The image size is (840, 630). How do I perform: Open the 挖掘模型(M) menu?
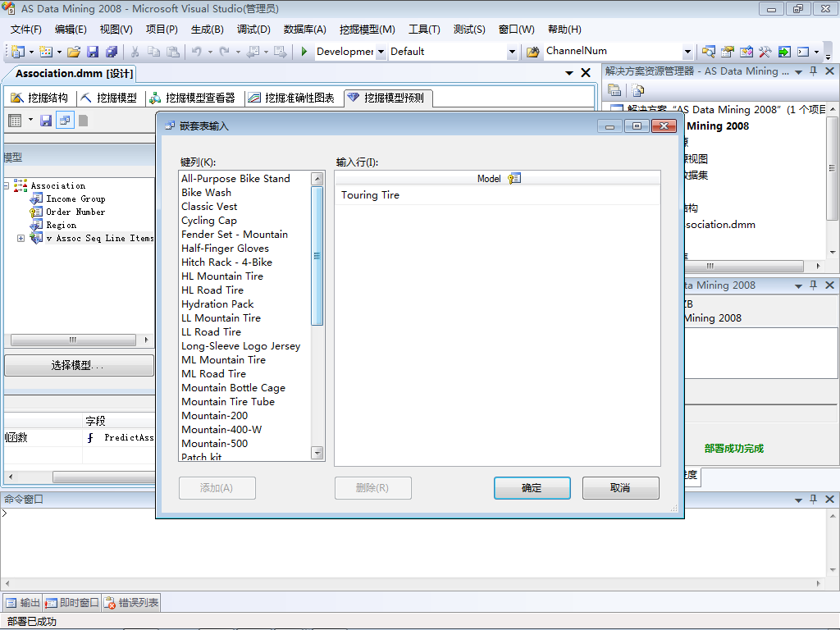pyautogui.click(x=367, y=30)
